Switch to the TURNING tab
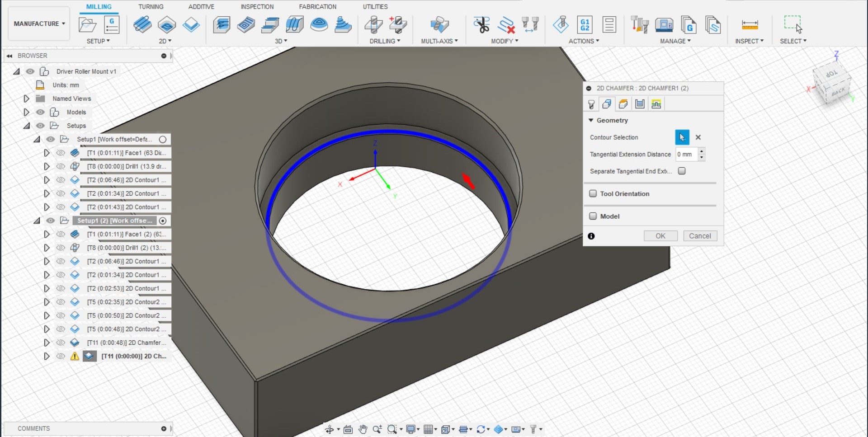The width and height of the screenshot is (868, 437). [x=151, y=6]
